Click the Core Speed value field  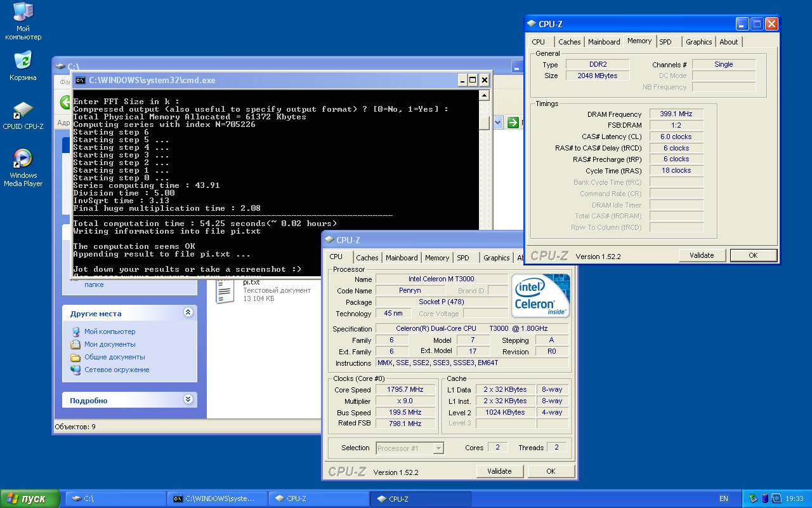pos(405,390)
